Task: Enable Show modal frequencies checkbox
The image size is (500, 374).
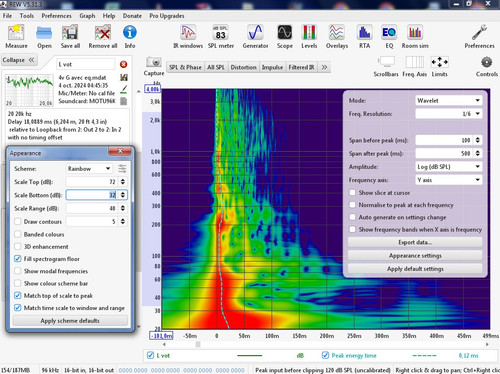Action: tap(18, 271)
